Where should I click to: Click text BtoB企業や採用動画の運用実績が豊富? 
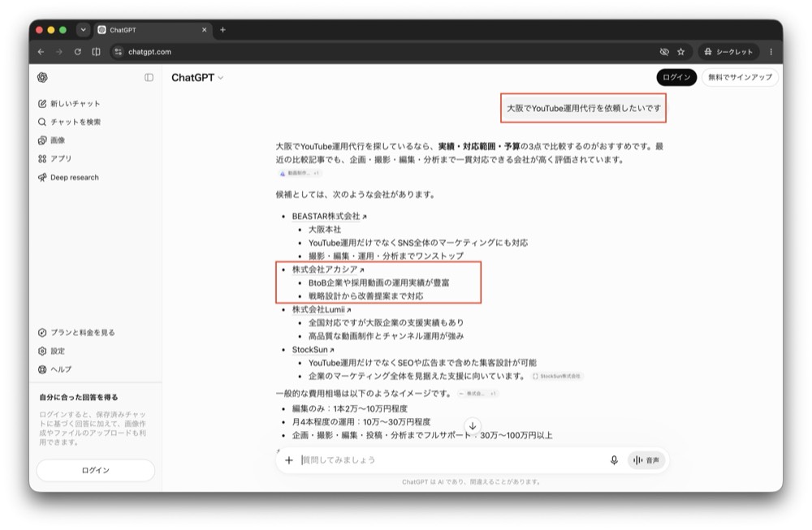click(x=379, y=282)
